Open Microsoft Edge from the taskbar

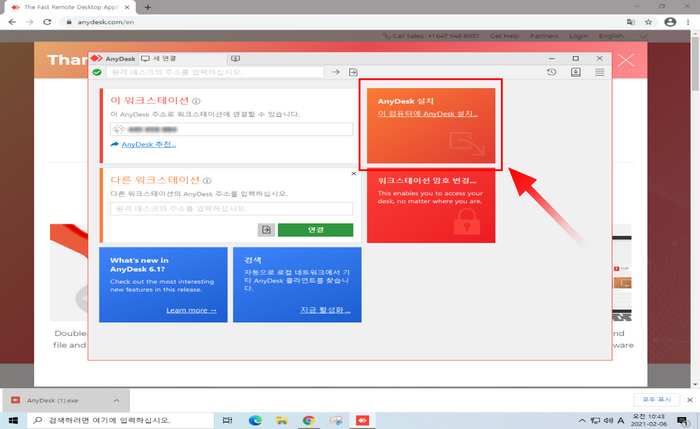(255, 420)
